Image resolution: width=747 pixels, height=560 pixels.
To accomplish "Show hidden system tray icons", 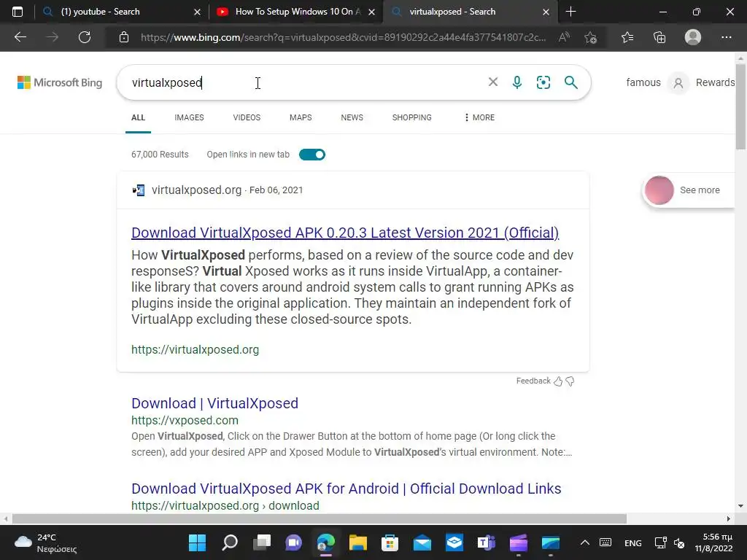I will (x=584, y=542).
